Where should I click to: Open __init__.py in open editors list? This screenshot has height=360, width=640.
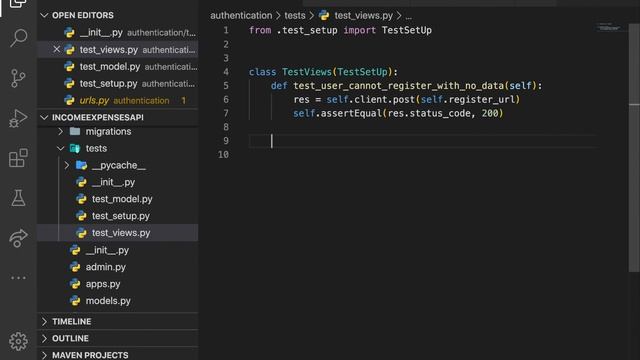coord(118,33)
